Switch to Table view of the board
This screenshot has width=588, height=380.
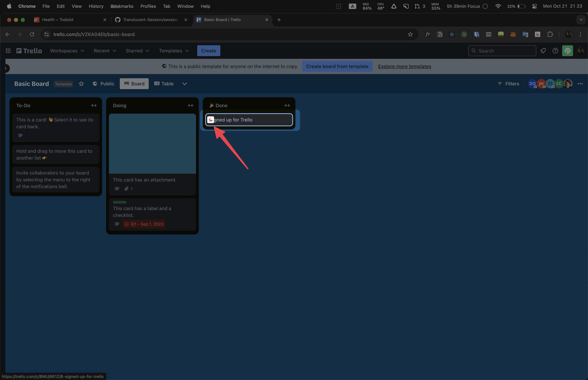tap(164, 84)
